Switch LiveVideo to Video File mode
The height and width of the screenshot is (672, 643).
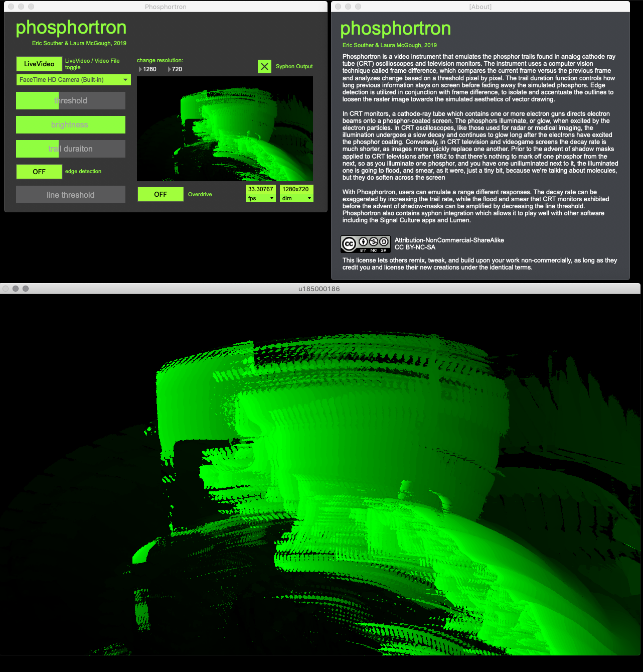[x=39, y=64]
